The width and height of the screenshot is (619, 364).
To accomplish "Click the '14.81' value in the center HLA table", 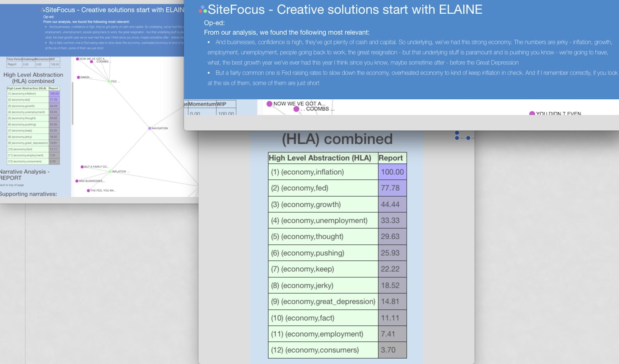I will tap(392, 301).
